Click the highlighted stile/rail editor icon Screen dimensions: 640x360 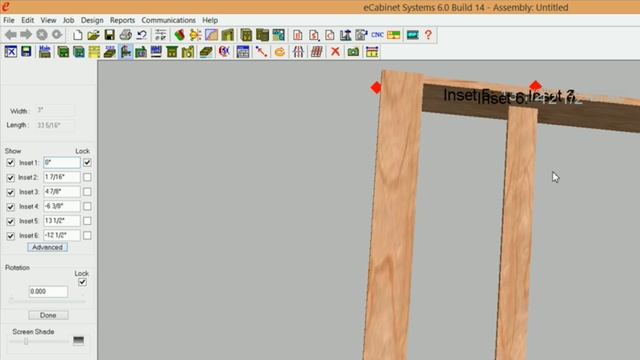tap(126, 52)
